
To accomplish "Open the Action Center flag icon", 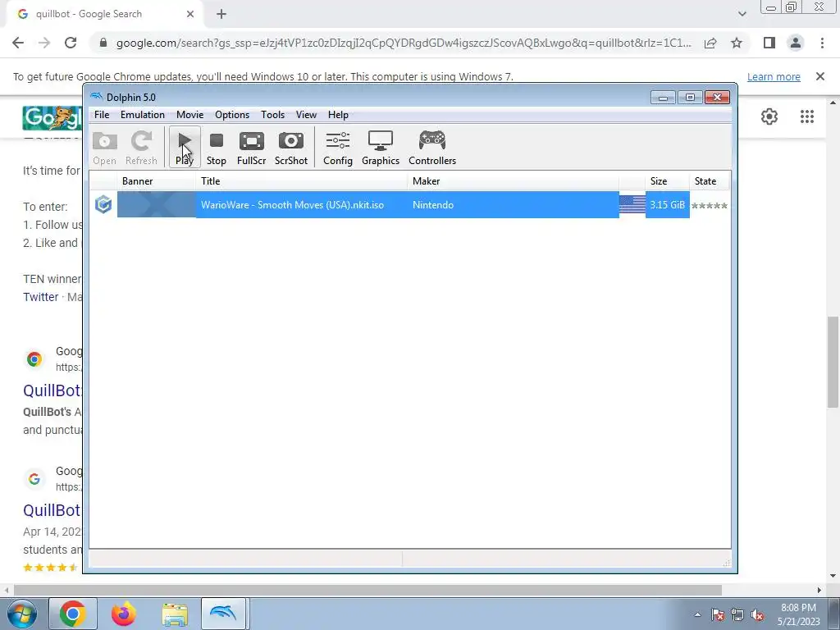I will 717,614.
